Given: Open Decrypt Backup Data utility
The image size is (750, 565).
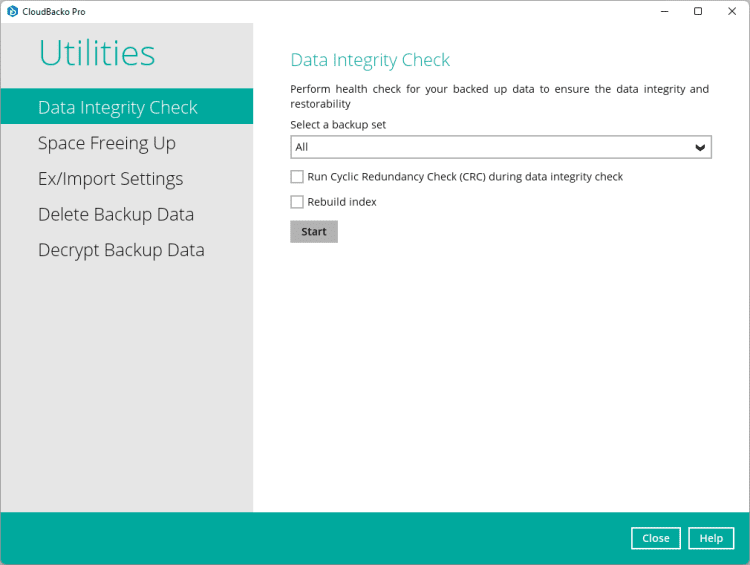Looking at the screenshot, I should coord(121,250).
